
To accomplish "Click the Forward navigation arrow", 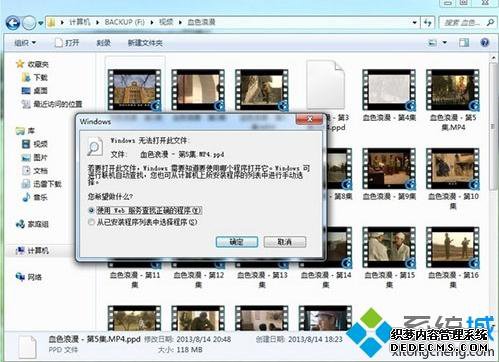I will pos(29,23).
